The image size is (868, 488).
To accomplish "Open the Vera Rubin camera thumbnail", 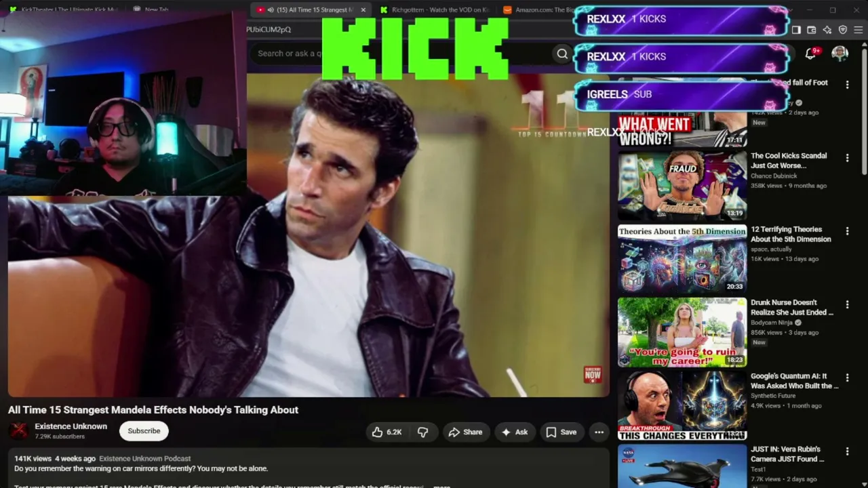I will click(x=682, y=466).
